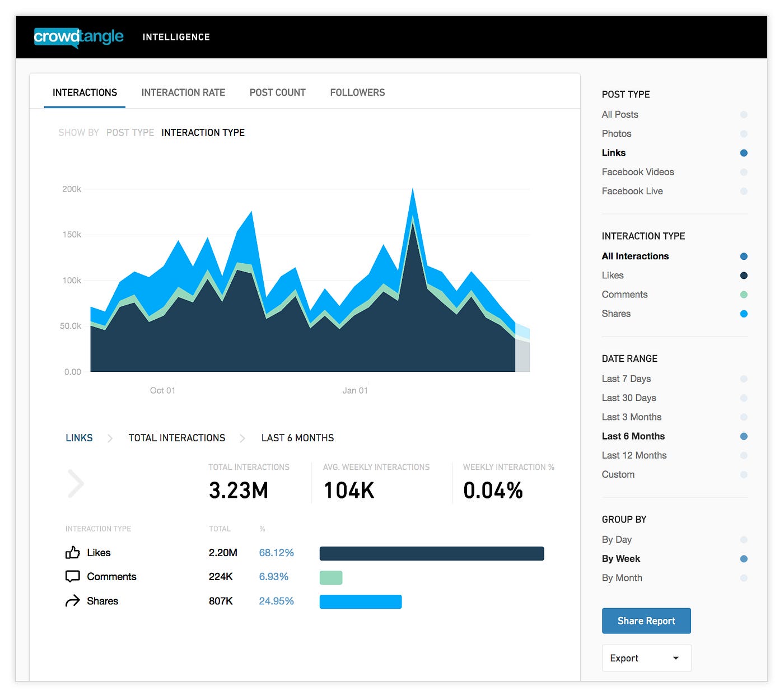Show chart by Interaction Type
This screenshot has height=695, width=784.
(x=203, y=133)
